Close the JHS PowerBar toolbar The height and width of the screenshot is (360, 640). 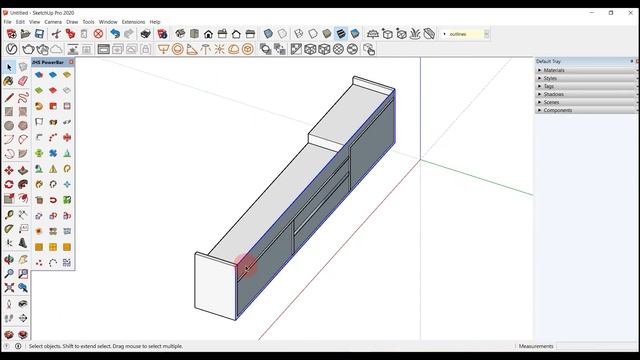[x=71, y=62]
